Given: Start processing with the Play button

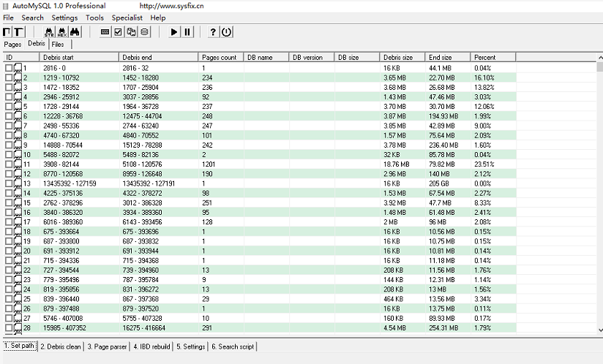Looking at the screenshot, I should pos(174,32).
